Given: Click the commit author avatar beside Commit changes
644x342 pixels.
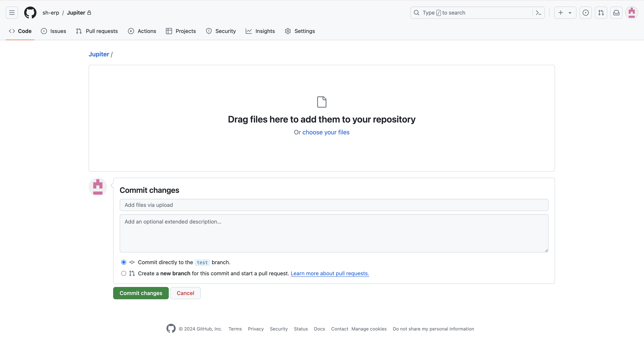Looking at the screenshot, I should (x=98, y=187).
